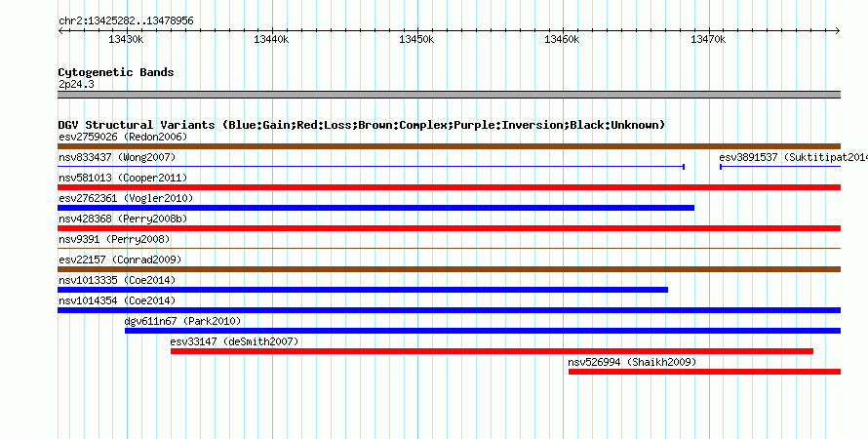The width and height of the screenshot is (868, 439).
Task: Click the nsv428368 (Perry2008b) label
Action: click(123, 219)
